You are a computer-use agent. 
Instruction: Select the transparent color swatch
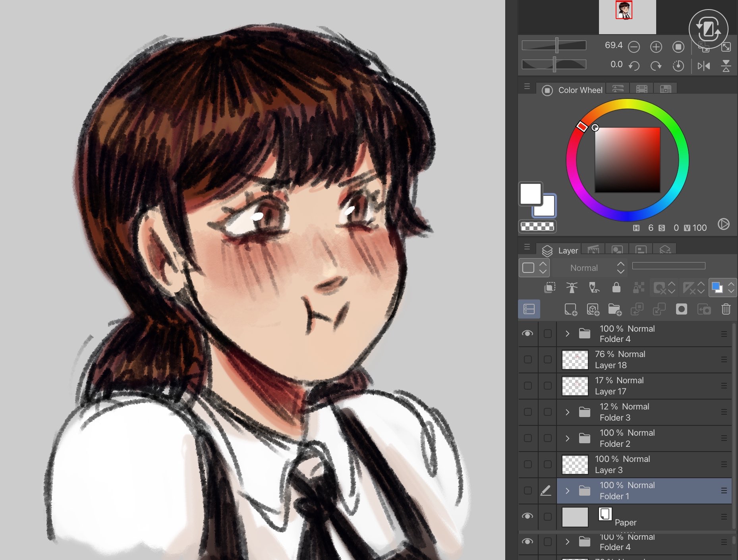[x=537, y=226]
